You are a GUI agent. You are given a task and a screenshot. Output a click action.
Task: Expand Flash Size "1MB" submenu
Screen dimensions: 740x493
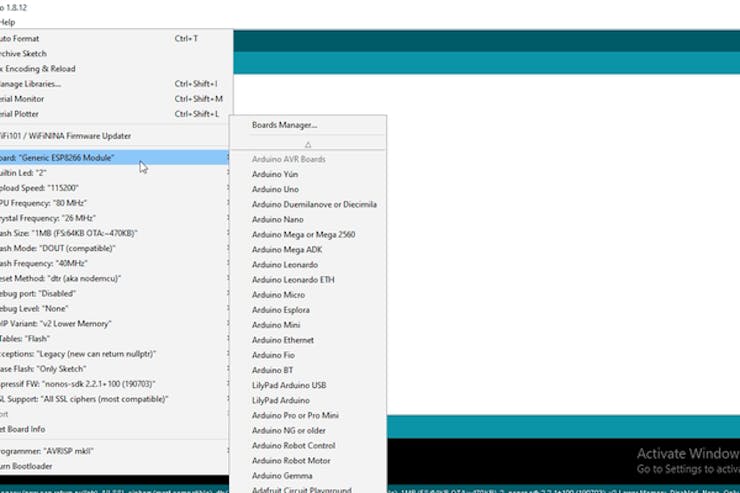(x=116, y=233)
